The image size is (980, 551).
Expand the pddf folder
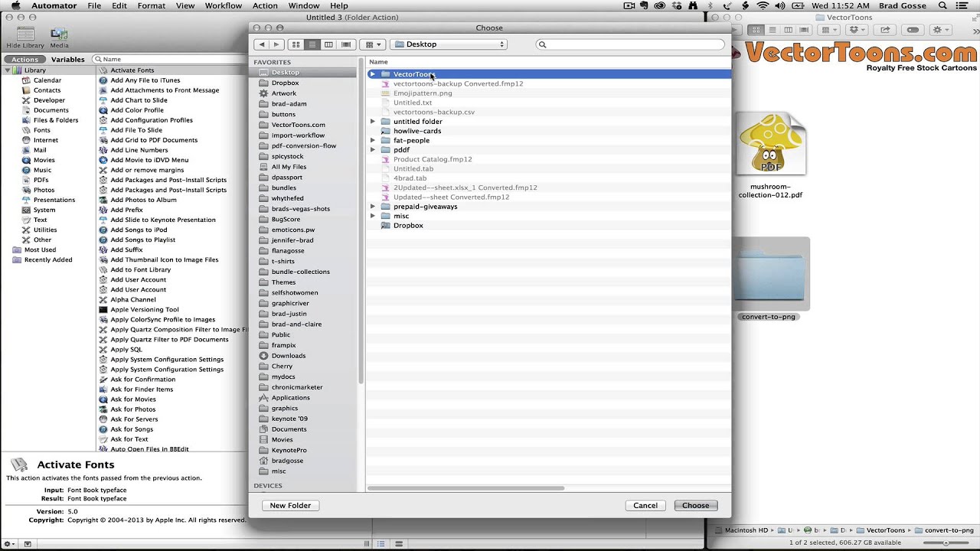(373, 150)
